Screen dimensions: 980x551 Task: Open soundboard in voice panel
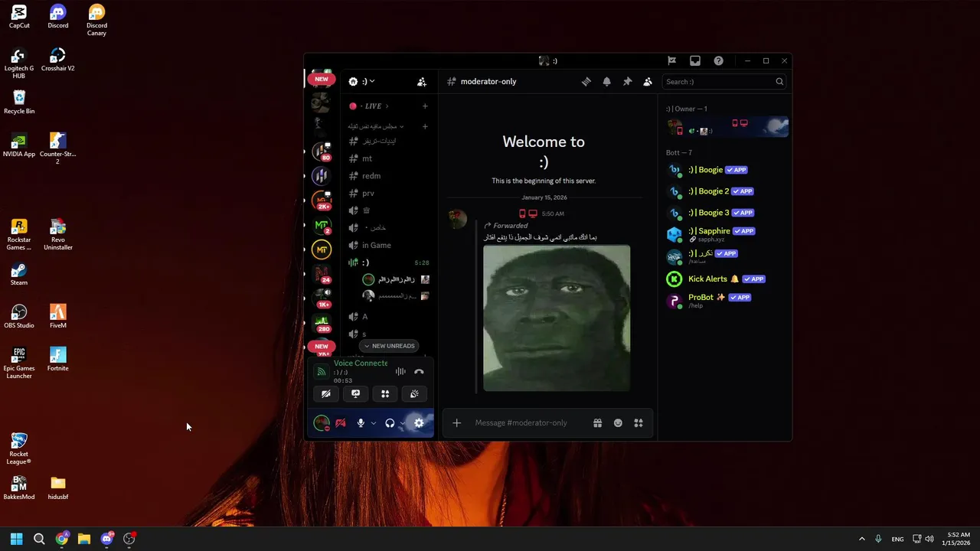tap(414, 394)
